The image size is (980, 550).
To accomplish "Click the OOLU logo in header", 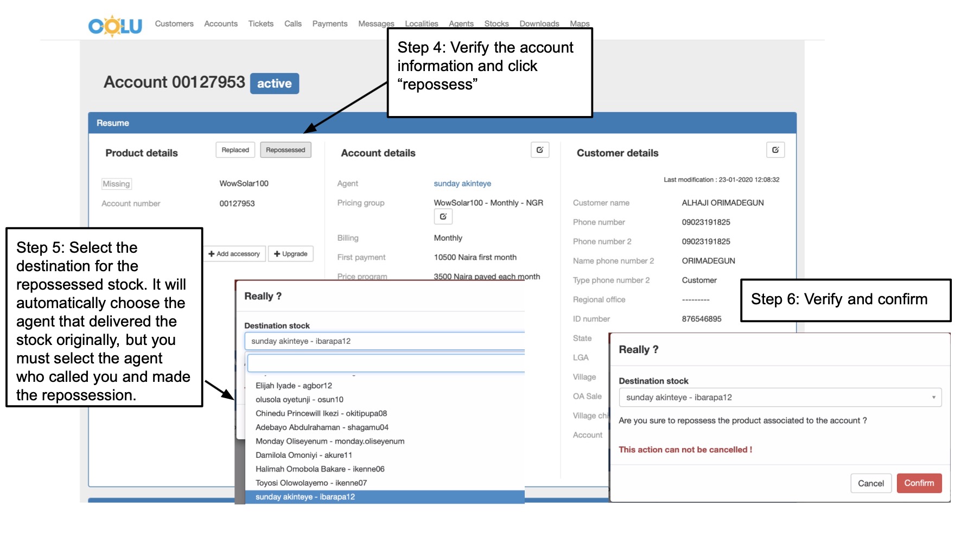I will [115, 25].
